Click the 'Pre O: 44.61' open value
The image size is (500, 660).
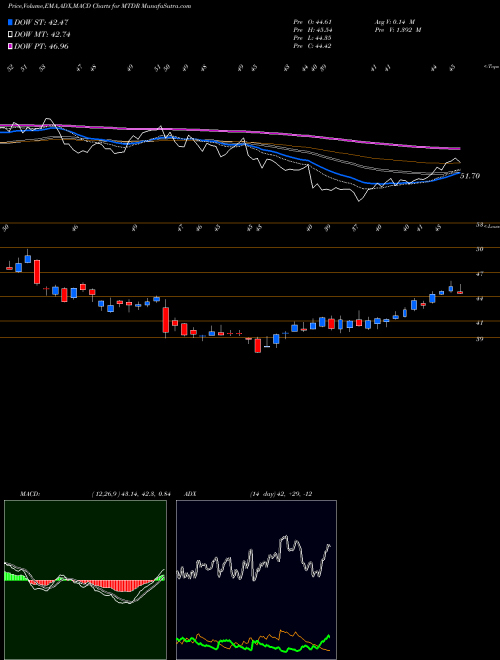[312, 22]
